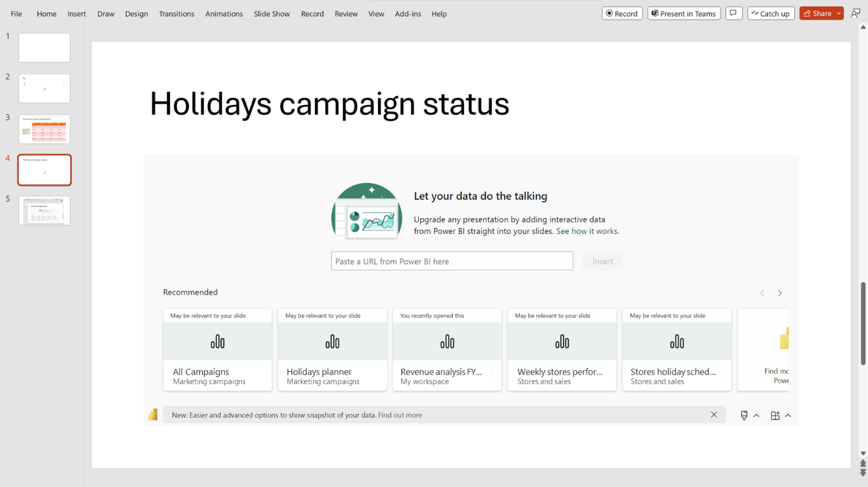The width and height of the screenshot is (868, 487).
Task: Open the Review tab
Action: tap(346, 13)
